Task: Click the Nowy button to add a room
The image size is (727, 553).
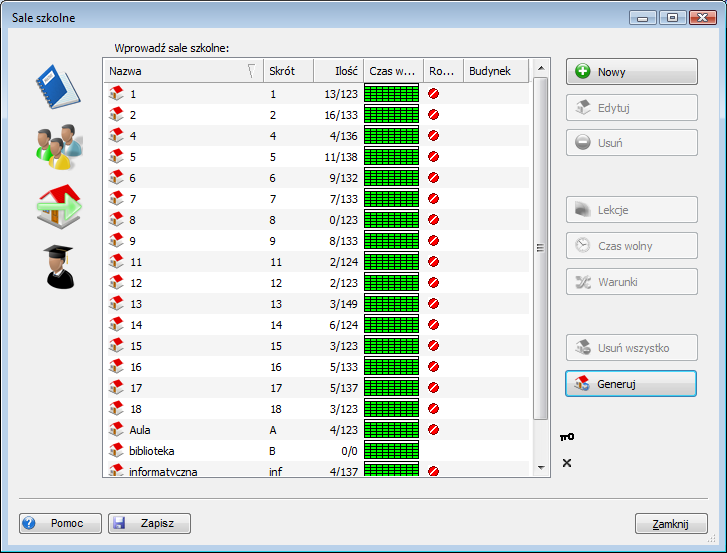Action: point(631,71)
